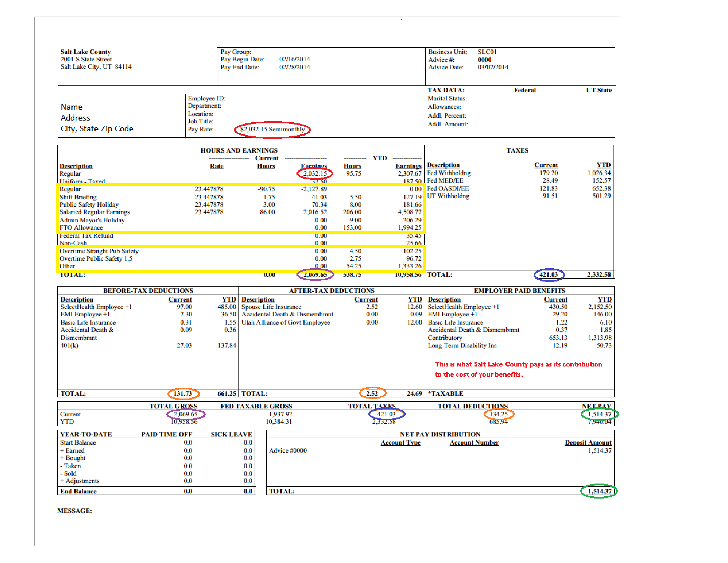Select Fed OASDI/EE current tax 121.83

pyautogui.click(x=548, y=189)
